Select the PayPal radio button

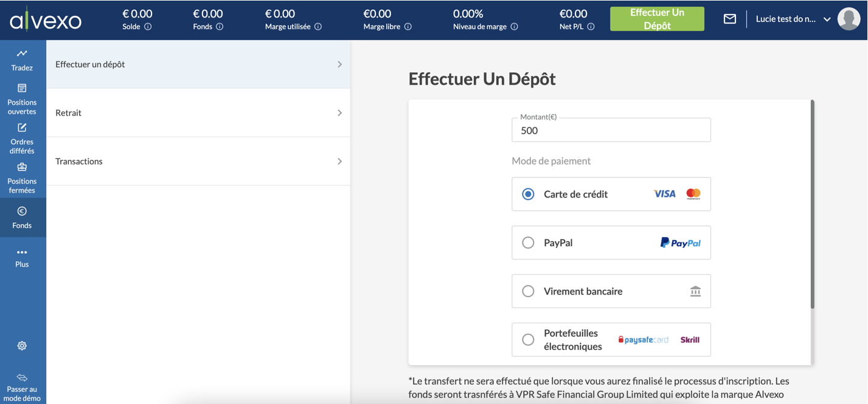[528, 243]
